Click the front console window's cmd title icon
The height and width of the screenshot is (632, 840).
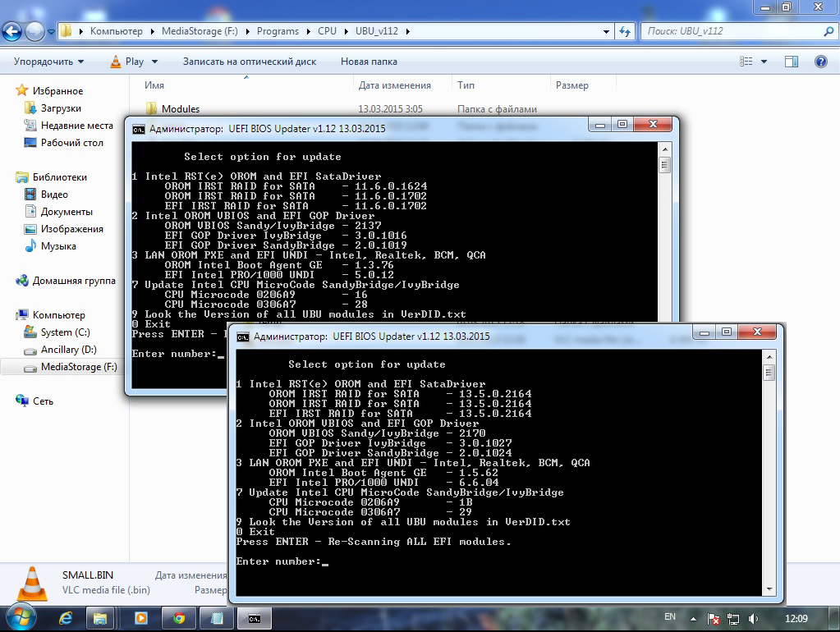(x=243, y=337)
